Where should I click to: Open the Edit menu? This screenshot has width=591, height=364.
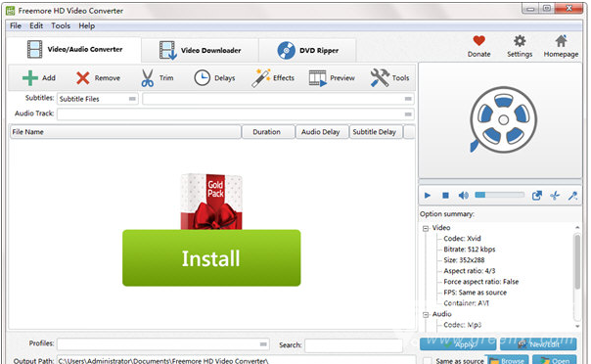[x=36, y=26]
